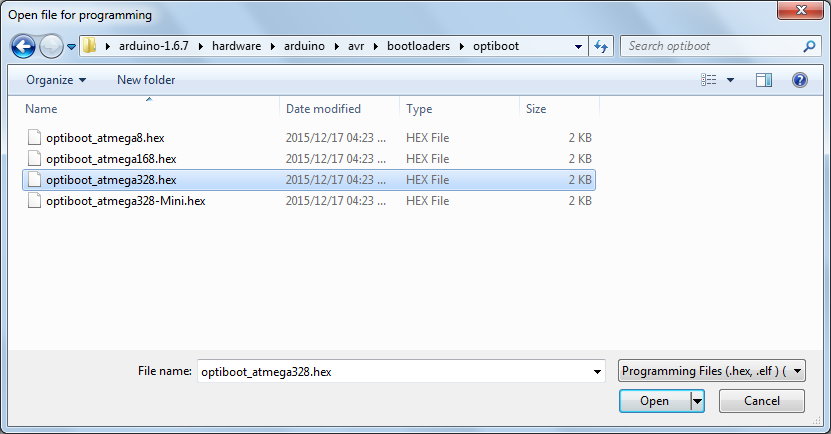Image resolution: width=831 pixels, height=434 pixels.
Task: Click the Forward navigation arrow button
Action: [x=51, y=46]
